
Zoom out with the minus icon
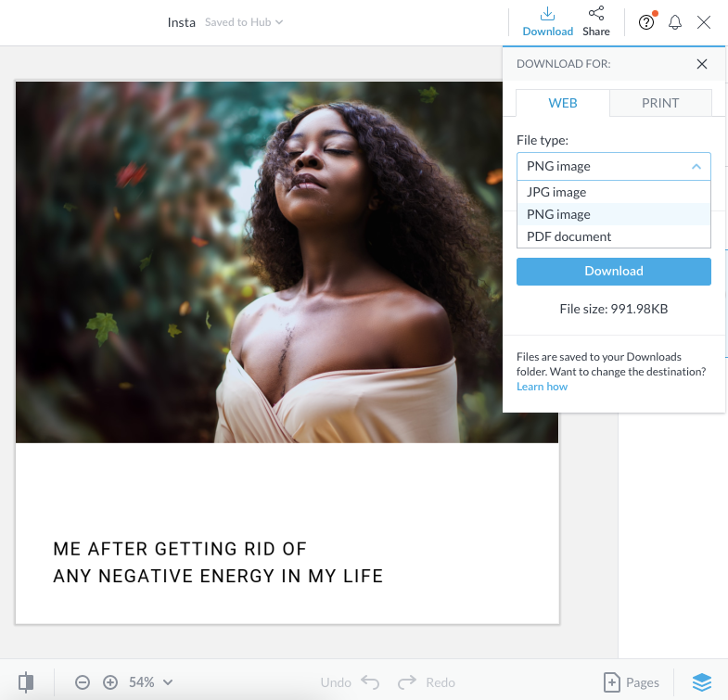[x=83, y=682]
